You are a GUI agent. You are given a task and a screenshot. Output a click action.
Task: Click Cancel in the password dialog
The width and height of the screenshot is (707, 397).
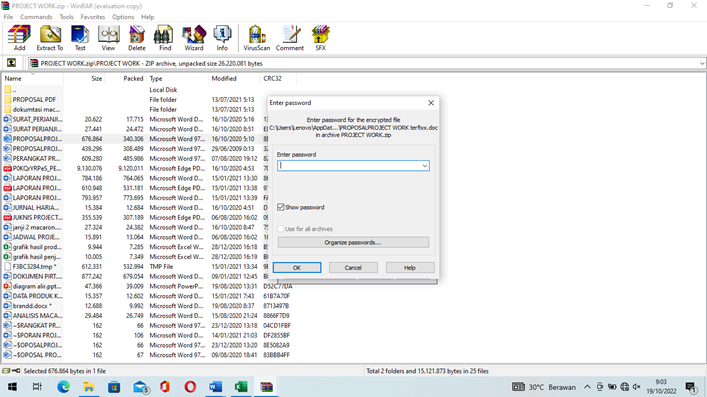pos(353,268)
